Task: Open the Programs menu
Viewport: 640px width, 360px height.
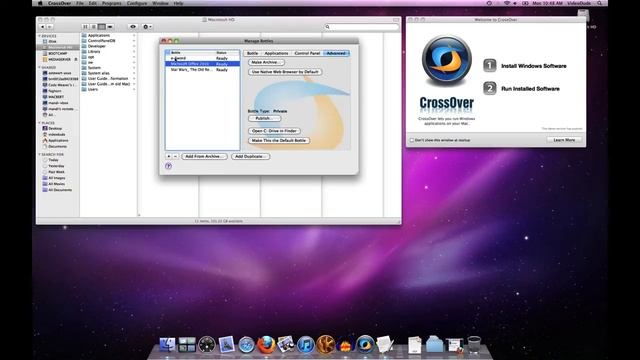Action: (x=111, y=3)
